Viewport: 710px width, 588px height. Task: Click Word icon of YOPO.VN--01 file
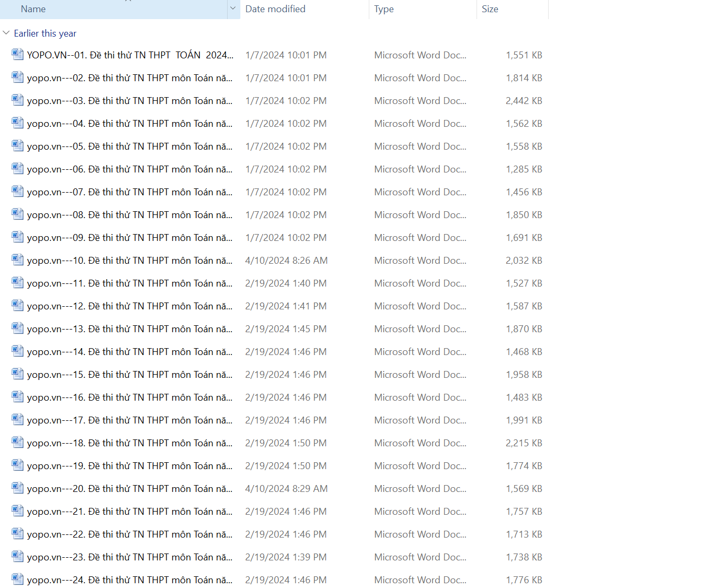(x=18, y=54)
